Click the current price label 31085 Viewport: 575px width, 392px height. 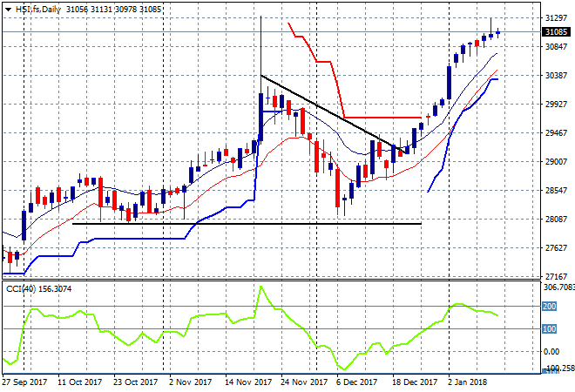coord(556,32)
